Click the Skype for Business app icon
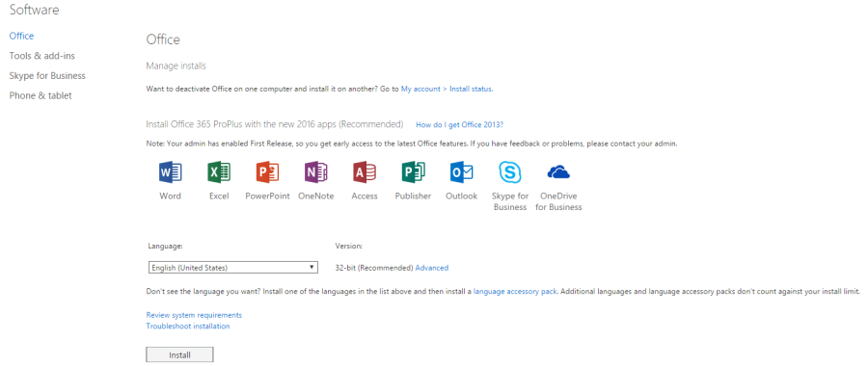 tap(510, 172)
